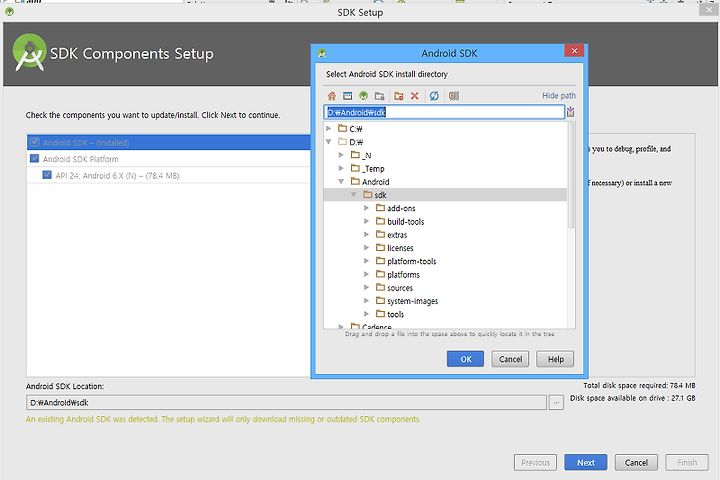Uncheck API 24: Android 6.X (N) checkbox
Viewport: 720px width, 480px height.
47,175
